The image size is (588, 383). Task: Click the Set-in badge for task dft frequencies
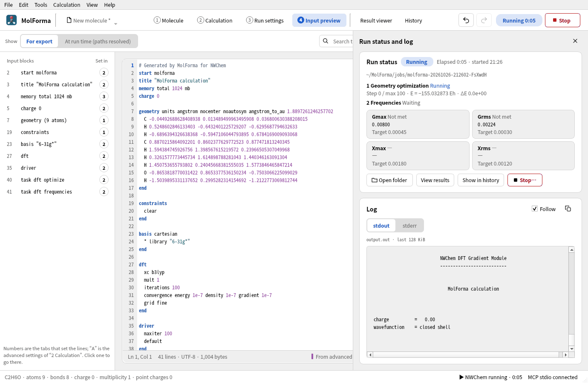pyautogui.click(x=104, y=192)
